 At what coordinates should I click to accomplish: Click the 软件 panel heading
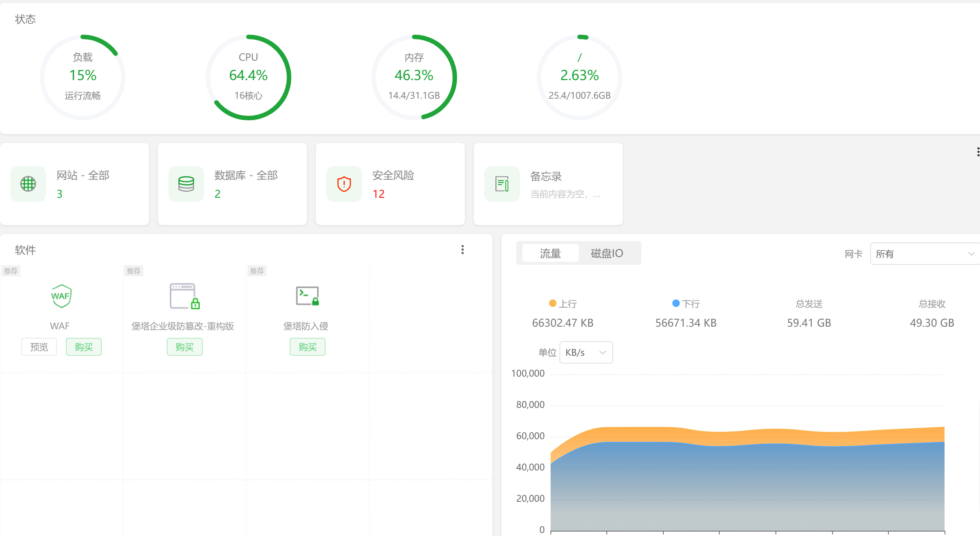pyautogui.click(x=25, y=250)
